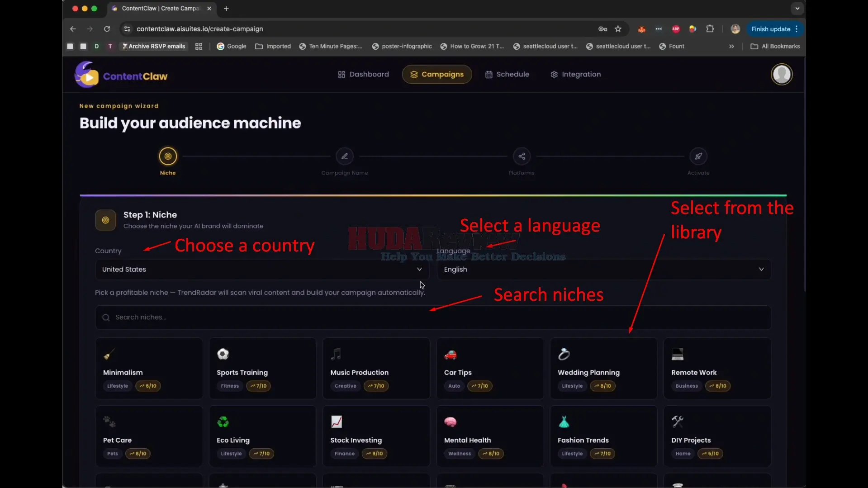Click the Wedding Planning ring icon
Screen dimensions: 868x488
(564, 354)
